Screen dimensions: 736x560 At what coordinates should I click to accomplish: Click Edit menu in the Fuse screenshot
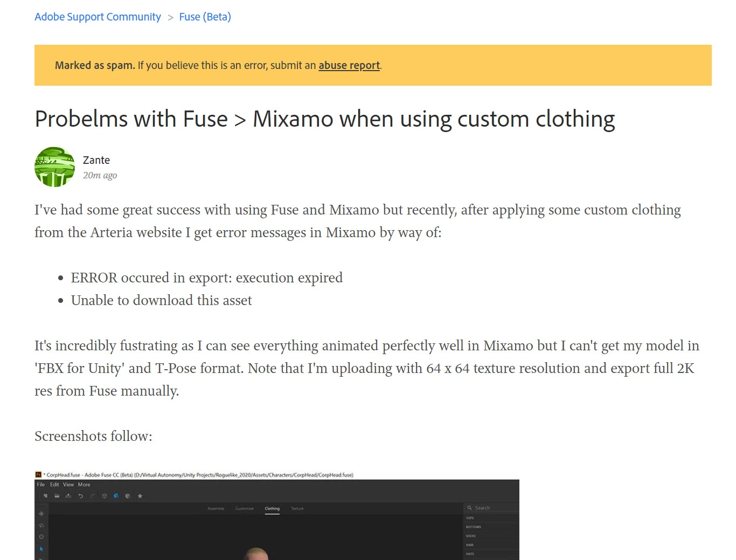coord(54,485)
